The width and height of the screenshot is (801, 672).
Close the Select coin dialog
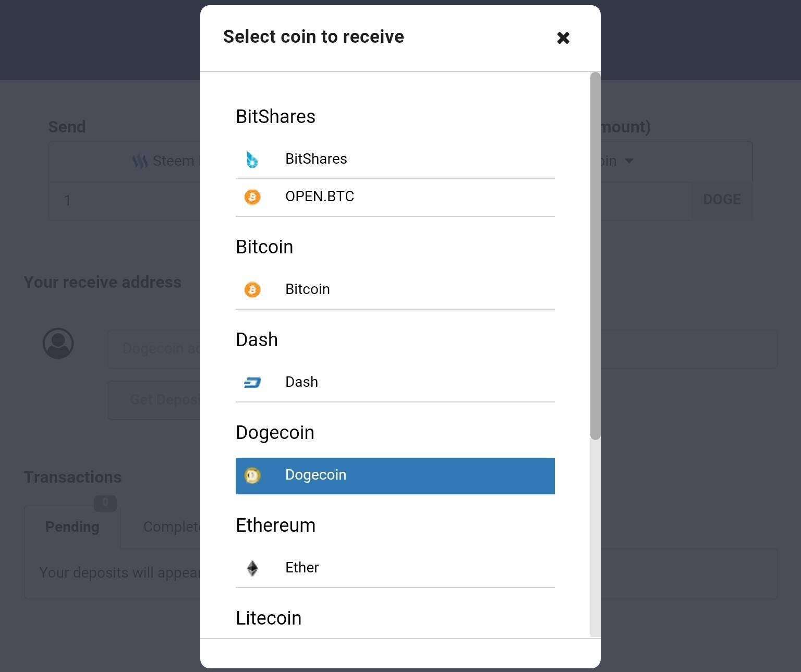(x=563, y=38)
